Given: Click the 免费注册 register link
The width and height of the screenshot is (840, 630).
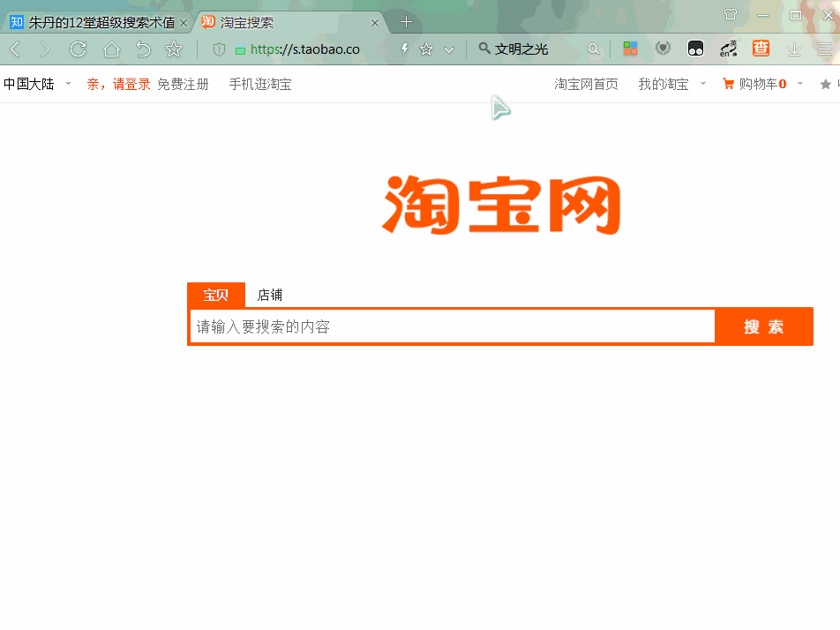Looking at the screenshot, I should [x=183, y=84].
